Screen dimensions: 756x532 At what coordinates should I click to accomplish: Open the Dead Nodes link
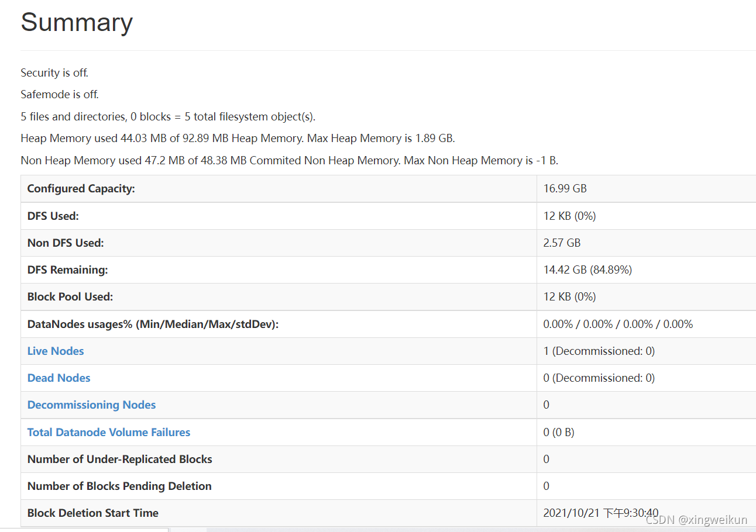tap(59, 378)
